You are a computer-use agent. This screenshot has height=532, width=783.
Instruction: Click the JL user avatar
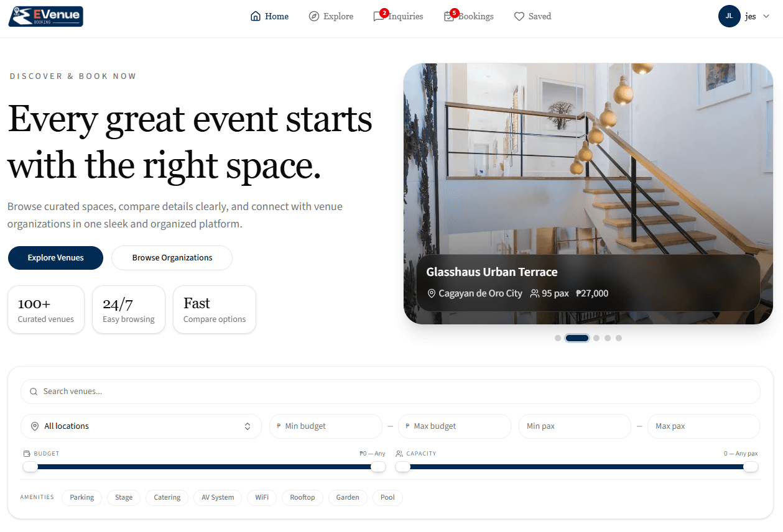point(729,16)
